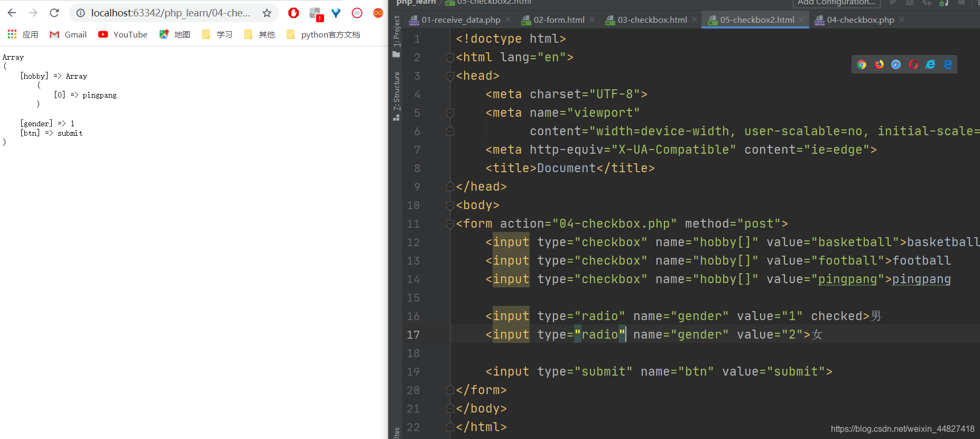The height and width of the screenshot is (439, 980).
Task: Click the php_learn breadcrumb in the navigation bar
Action: (x=416, y=2)
